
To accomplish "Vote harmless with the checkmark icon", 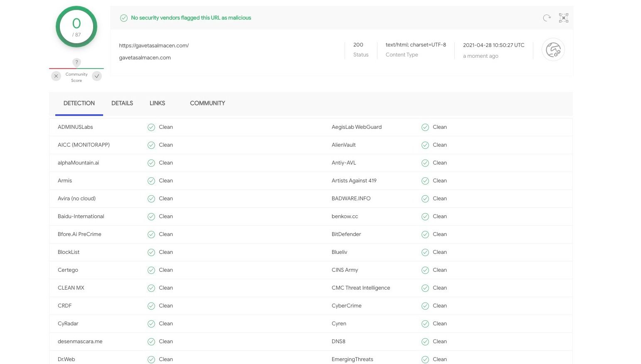I will 97,76.
